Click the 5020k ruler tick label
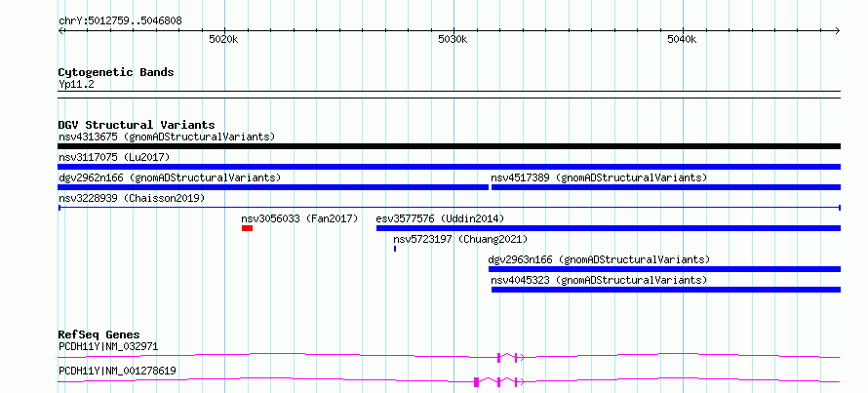 [x=223, y=39]
